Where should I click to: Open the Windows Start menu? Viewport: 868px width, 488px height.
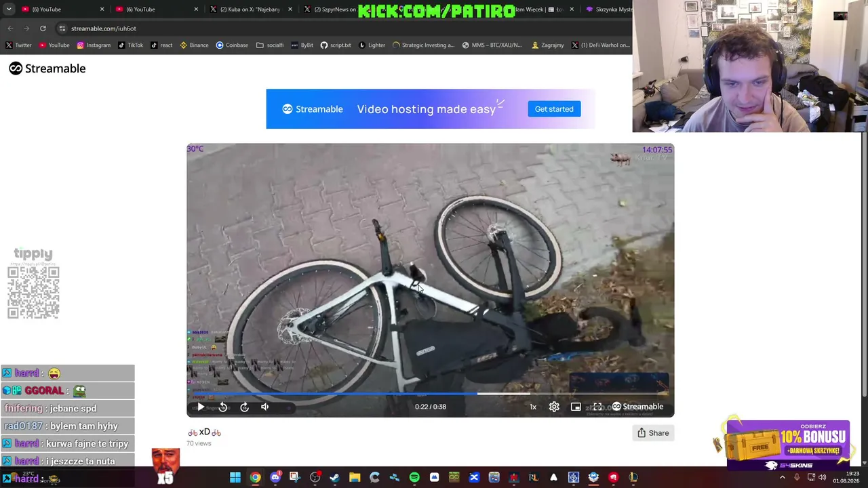coord(235,478)
